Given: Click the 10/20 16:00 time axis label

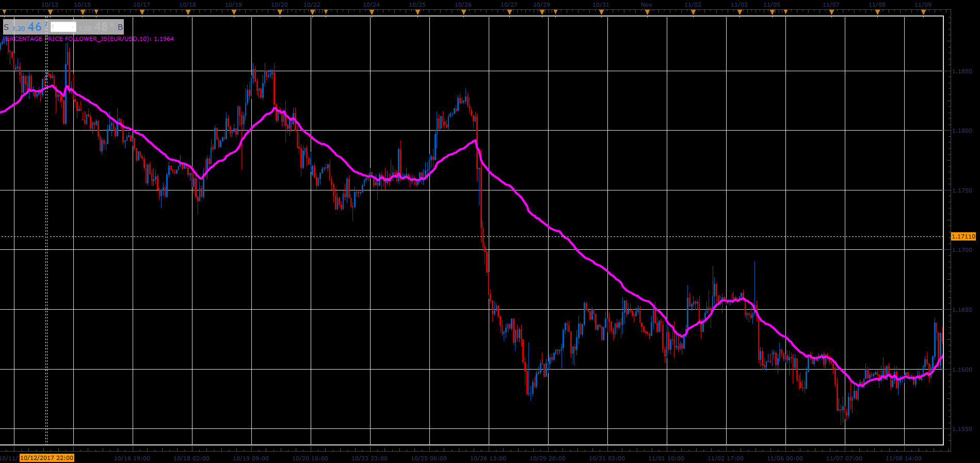Looking at the screenshot, I should coord(310,458).
